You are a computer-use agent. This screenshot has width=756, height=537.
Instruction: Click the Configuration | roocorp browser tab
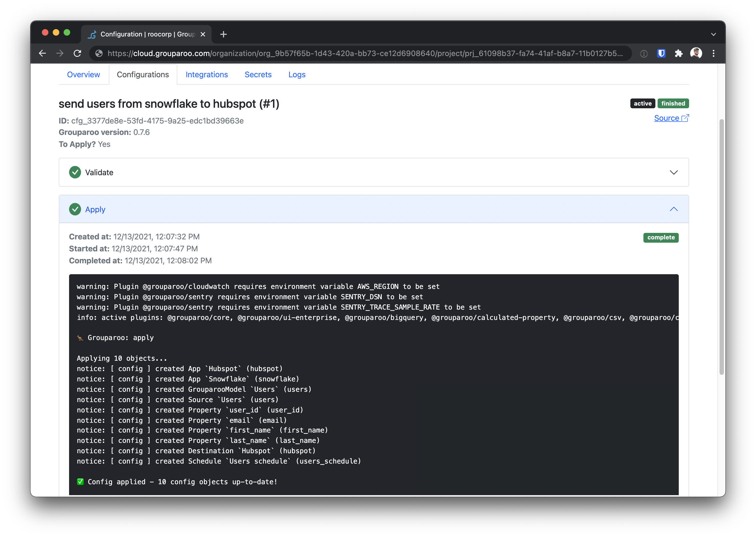tap(146, 34)
